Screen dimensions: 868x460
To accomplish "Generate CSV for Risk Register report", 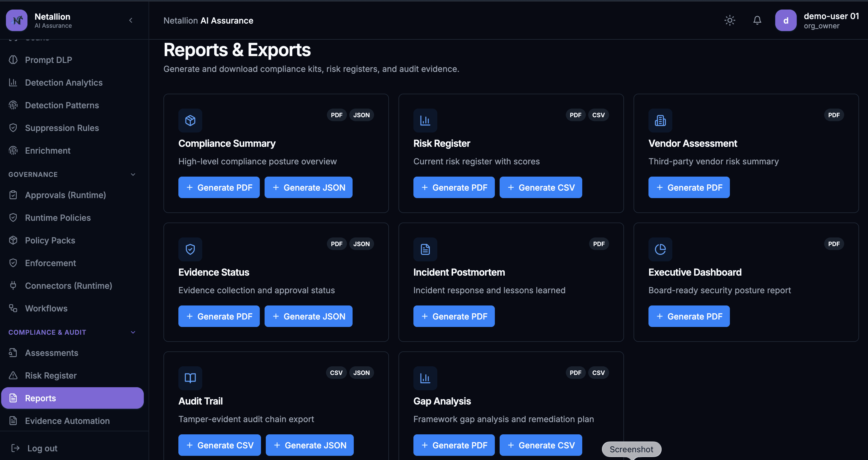I will [x=540, y=187].
